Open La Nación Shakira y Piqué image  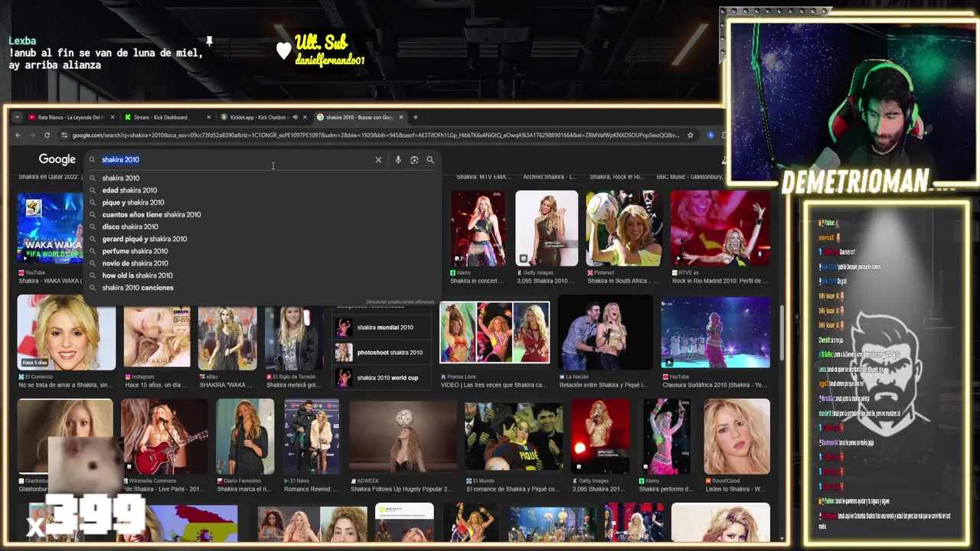pyautogui.click(x=605, y=332)
